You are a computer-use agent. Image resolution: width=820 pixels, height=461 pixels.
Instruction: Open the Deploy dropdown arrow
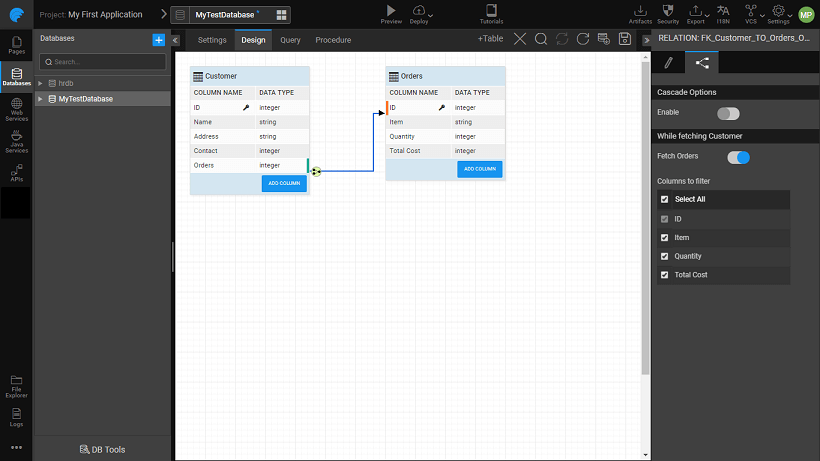[x=430, y=14]
